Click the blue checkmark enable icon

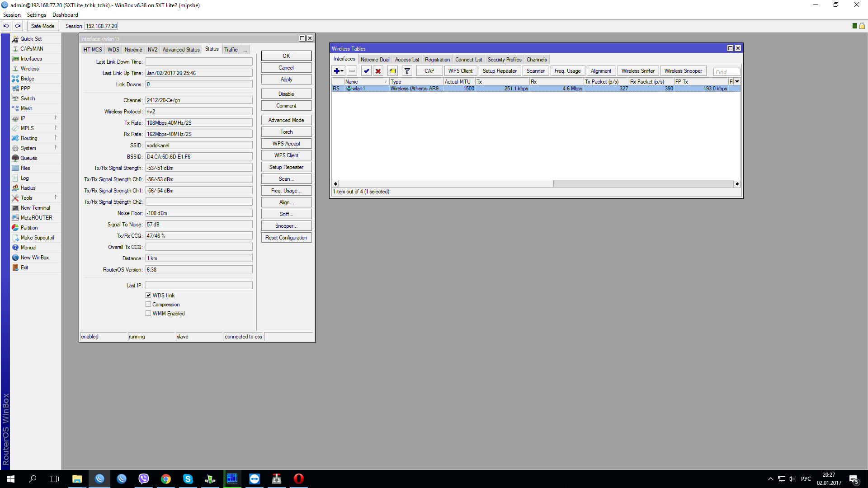pyautogui.click(x=366, y=71)
